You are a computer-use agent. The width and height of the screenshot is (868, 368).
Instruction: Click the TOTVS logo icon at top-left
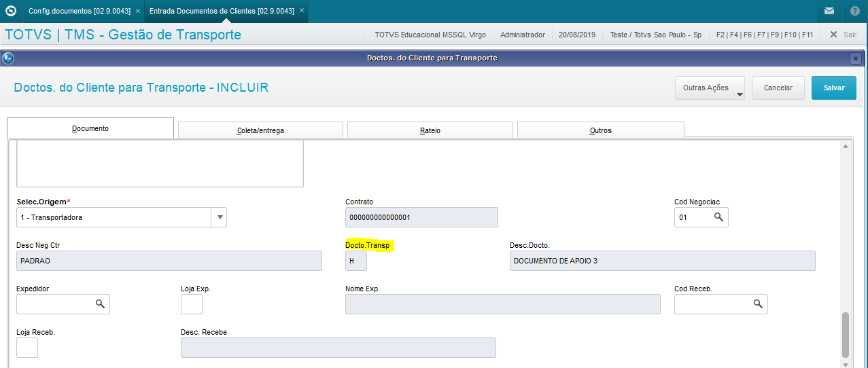click(11, 11)
